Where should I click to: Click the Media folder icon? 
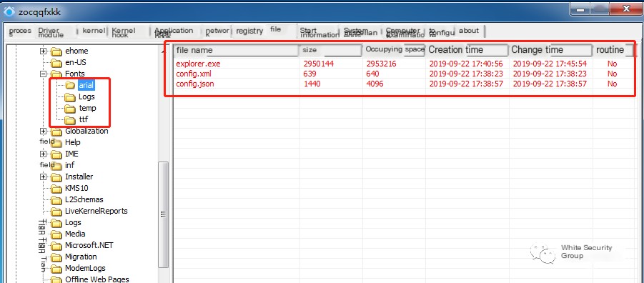pos(56,234)
